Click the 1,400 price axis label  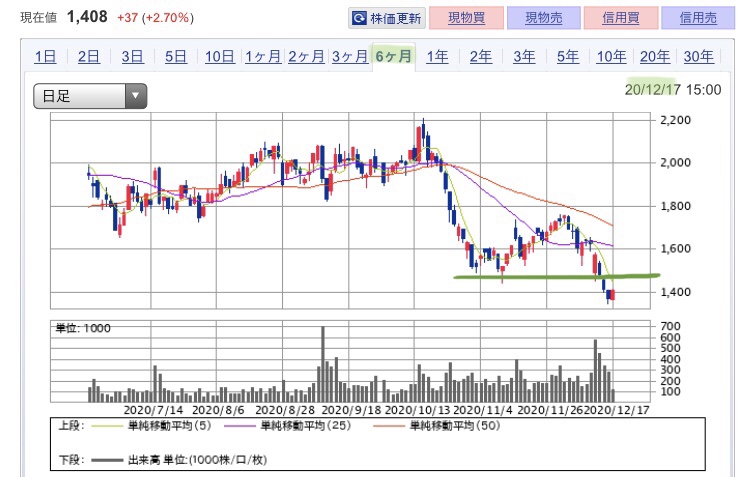(x=675, y=292)
